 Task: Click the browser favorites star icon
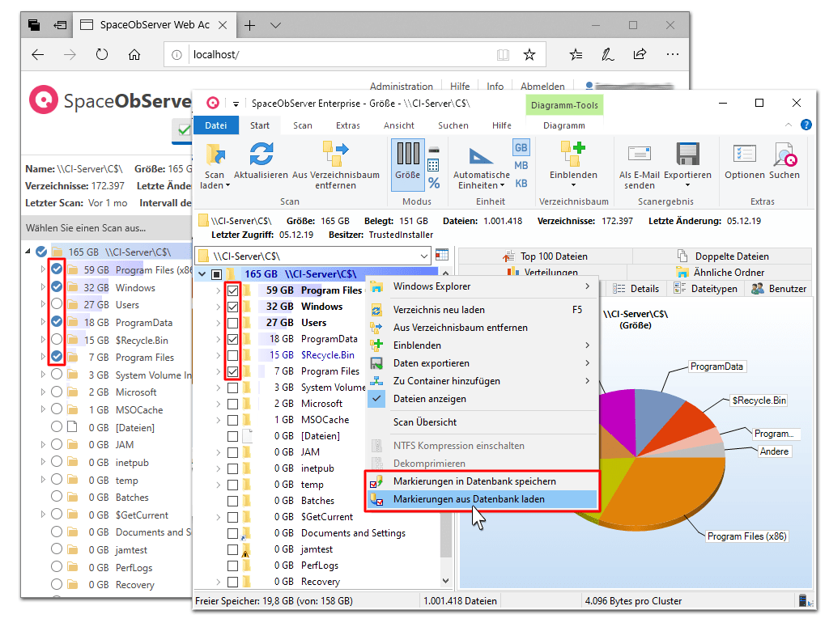529,54
